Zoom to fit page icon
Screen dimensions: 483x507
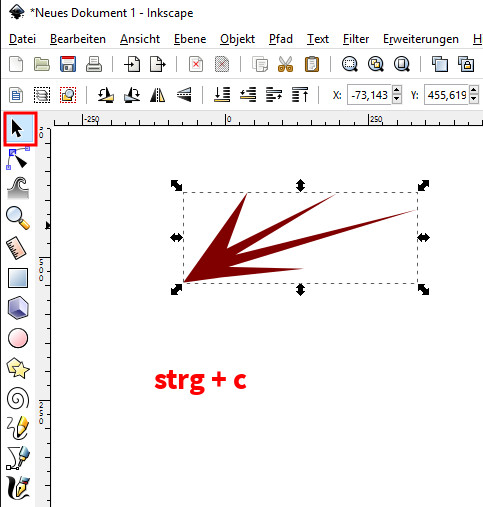click(402, 64)
